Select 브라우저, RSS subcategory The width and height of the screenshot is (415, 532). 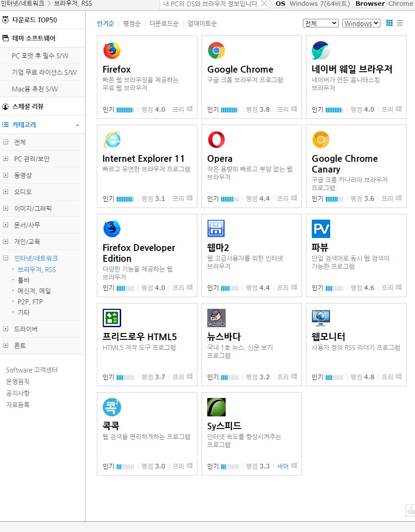pos(37,269)
